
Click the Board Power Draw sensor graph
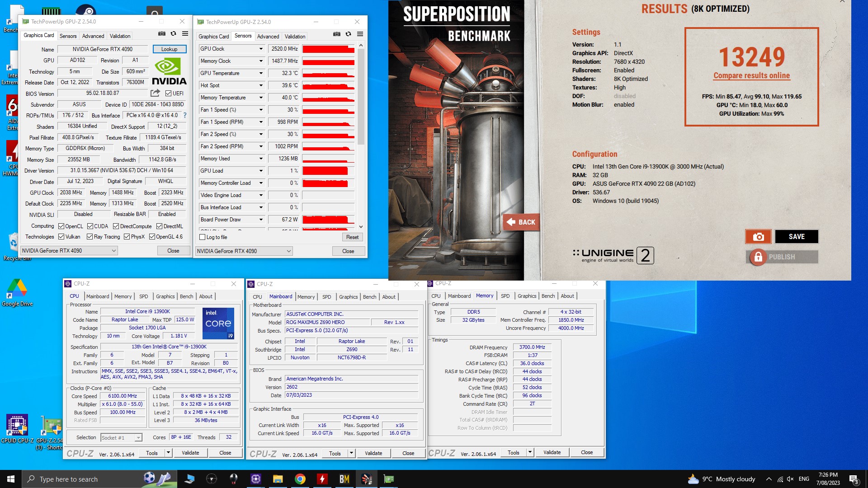point(329,220)
